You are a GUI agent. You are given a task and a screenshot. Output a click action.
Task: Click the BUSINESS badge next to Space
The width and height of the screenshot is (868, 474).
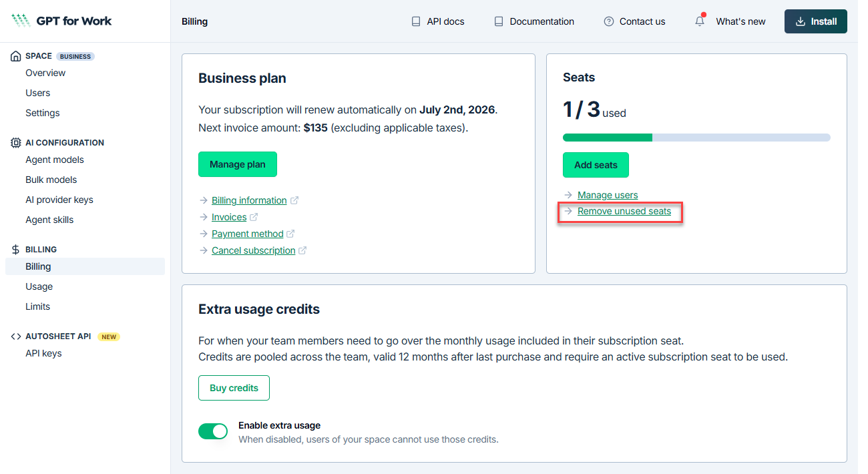[x=75, y=57]
